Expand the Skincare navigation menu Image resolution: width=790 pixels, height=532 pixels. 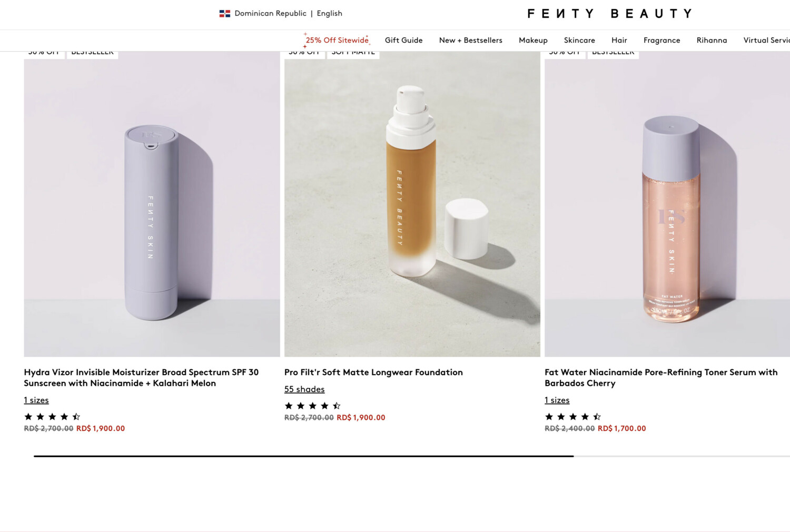click(579, 40)
